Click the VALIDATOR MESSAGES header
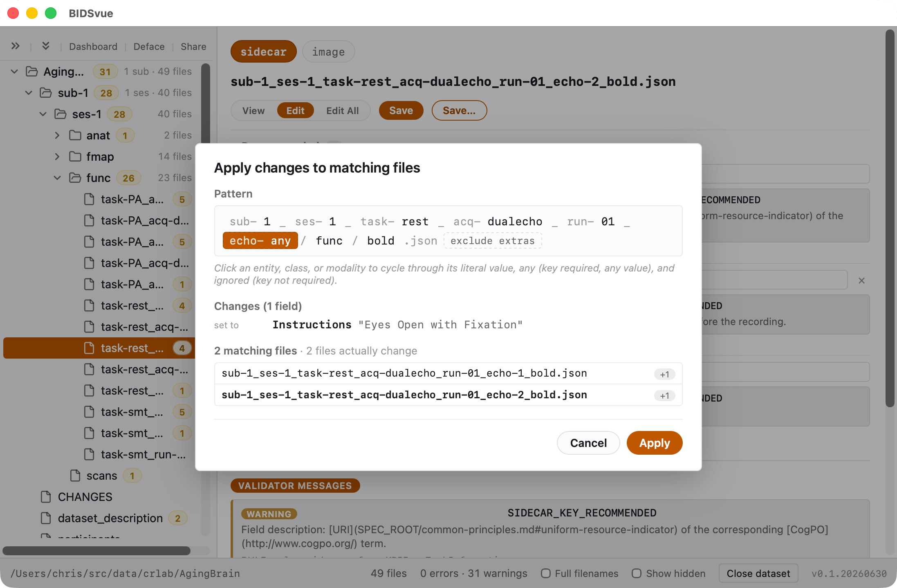897x588 pixels. [295, 485]
